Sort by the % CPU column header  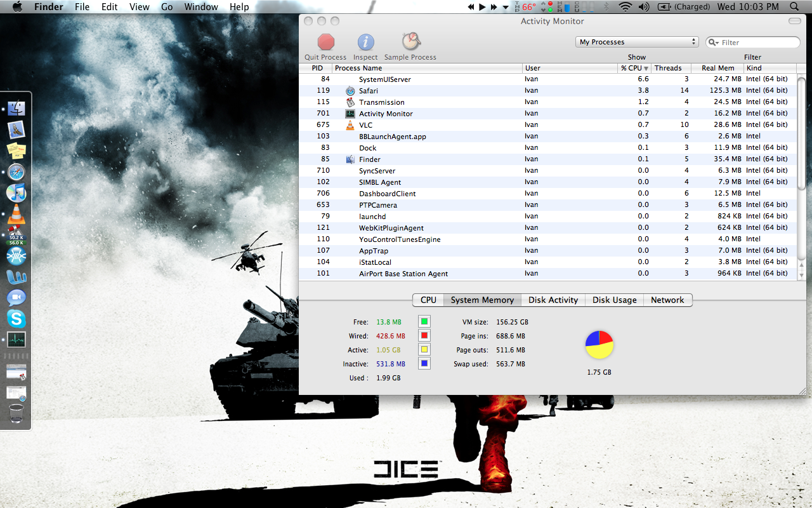(x=635, y=68)
